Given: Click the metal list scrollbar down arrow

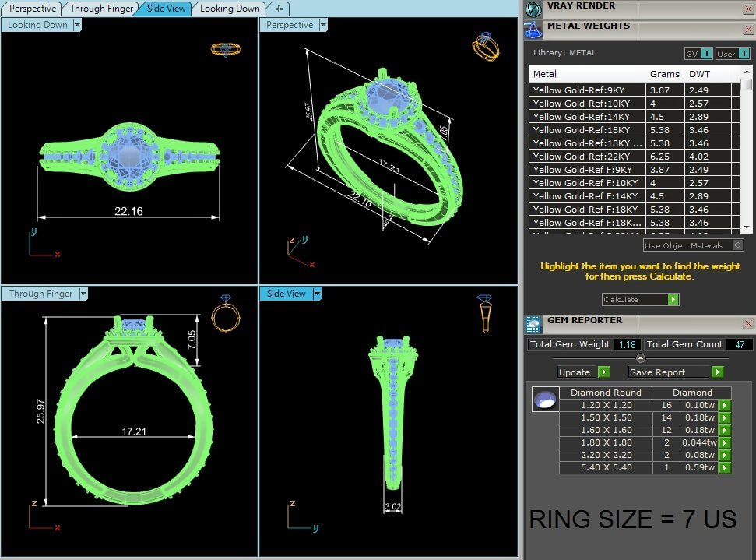Looking at the screenshot, I should (x=746, y=227).
